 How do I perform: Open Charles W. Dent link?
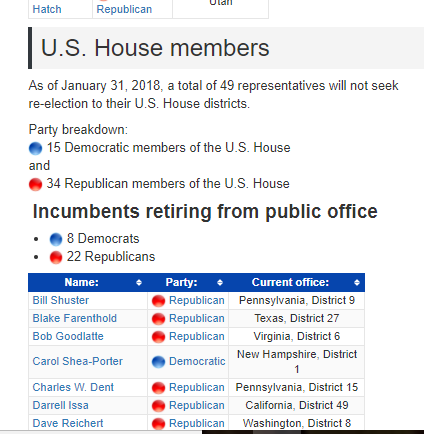point(73,387)
